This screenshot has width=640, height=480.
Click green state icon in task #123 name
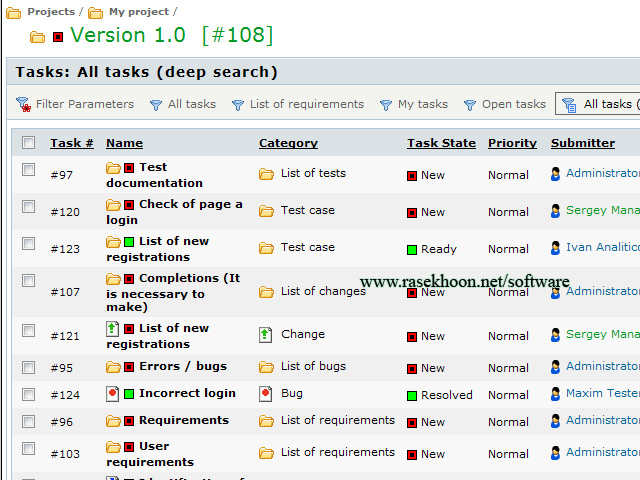click(129, 242)
